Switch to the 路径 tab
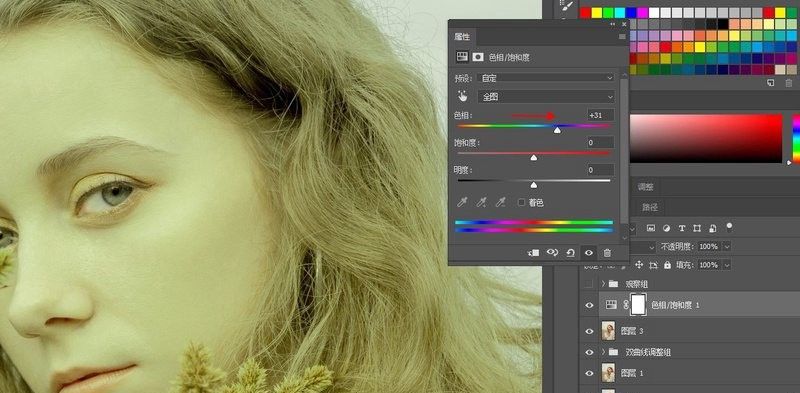Image resolution: width=800 pixels, height=393 pixels. tap(649, 207)
